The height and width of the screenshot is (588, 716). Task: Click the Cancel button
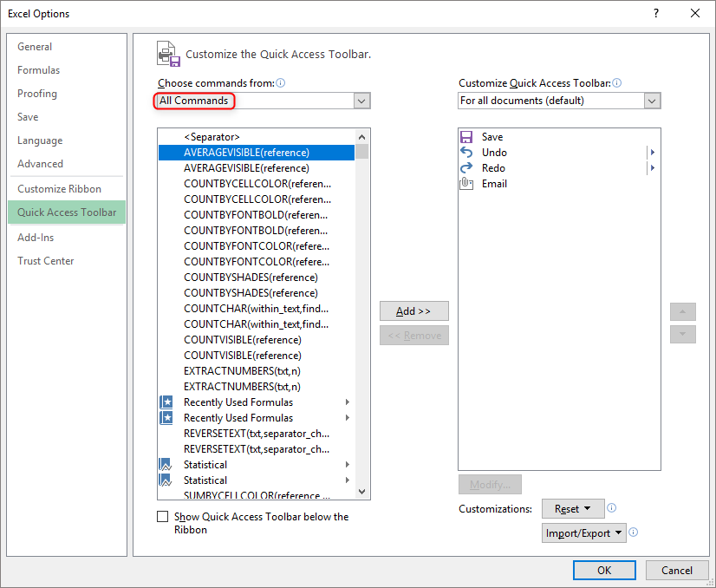[677, 570]
